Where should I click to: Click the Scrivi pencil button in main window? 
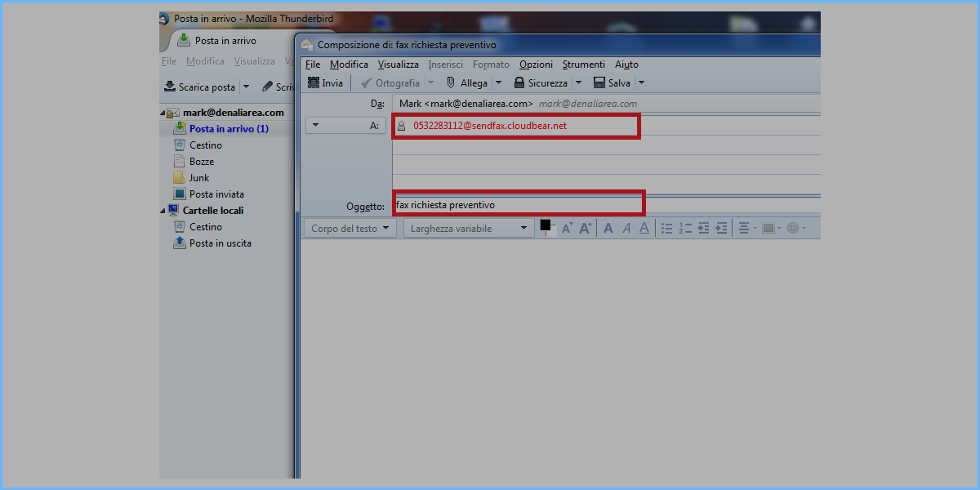pyautogui.click(x=278, y=87)
